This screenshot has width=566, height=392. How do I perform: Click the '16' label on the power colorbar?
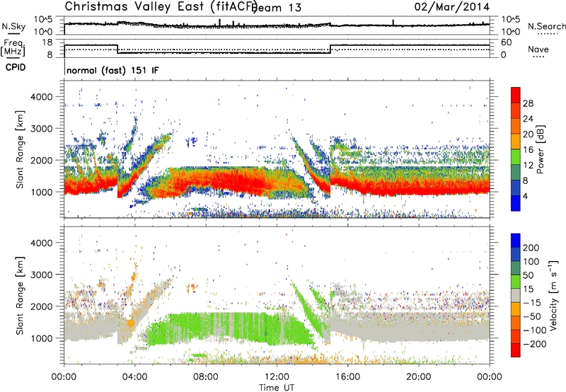528,150
